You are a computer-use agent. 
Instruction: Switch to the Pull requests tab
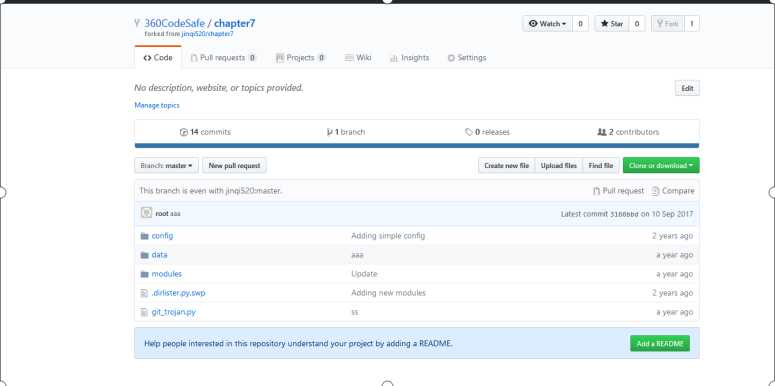coord(223,58)
